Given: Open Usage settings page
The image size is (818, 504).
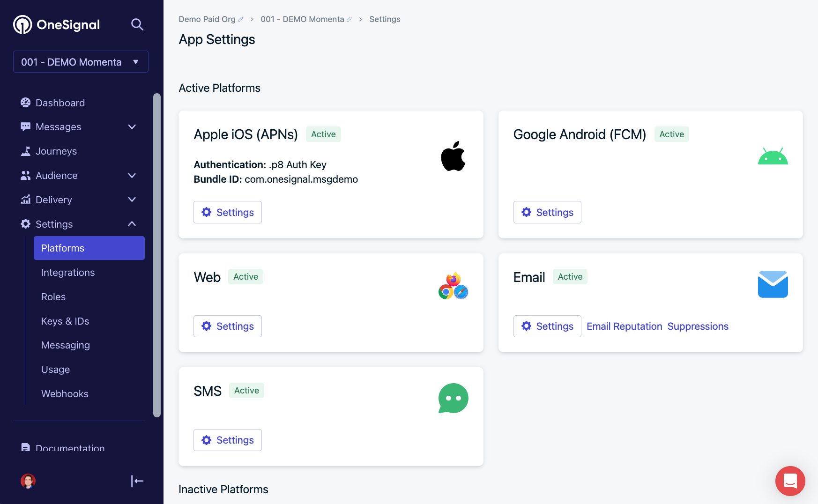Looking at the screenshot, I should click(55, 370).
